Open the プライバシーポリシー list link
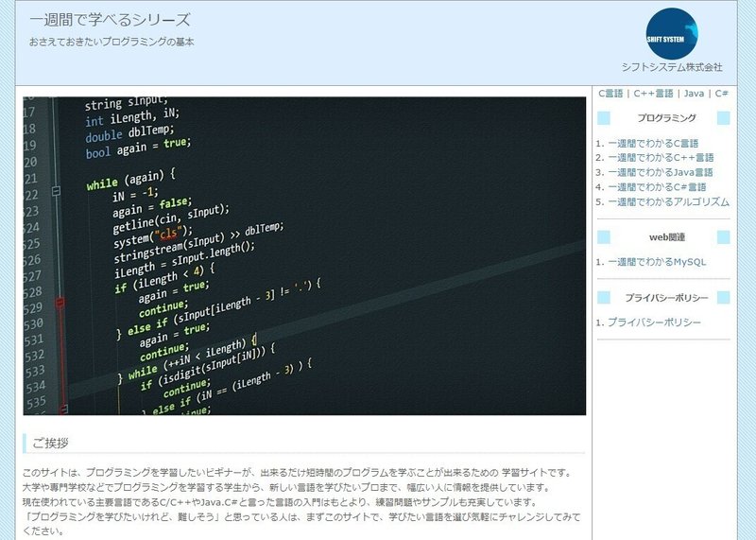Image resolution: width=756 pixels, height=540 pixels. [654, 322]
